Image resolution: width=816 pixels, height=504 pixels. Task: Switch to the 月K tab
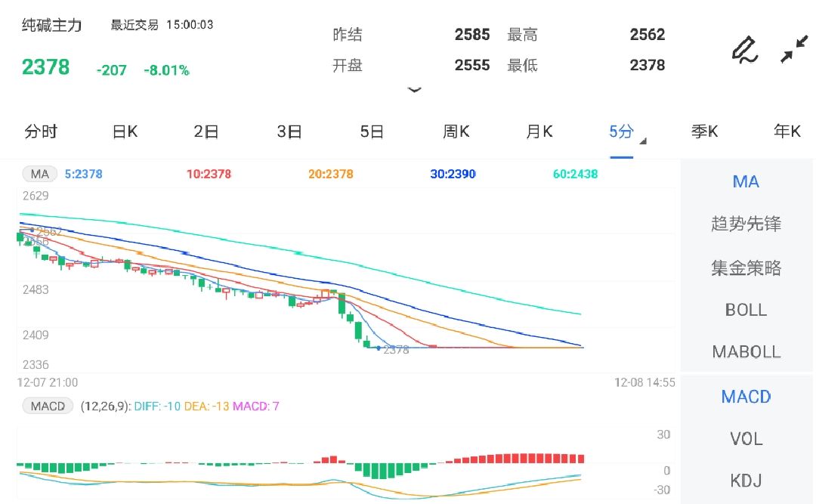[539, 131]
